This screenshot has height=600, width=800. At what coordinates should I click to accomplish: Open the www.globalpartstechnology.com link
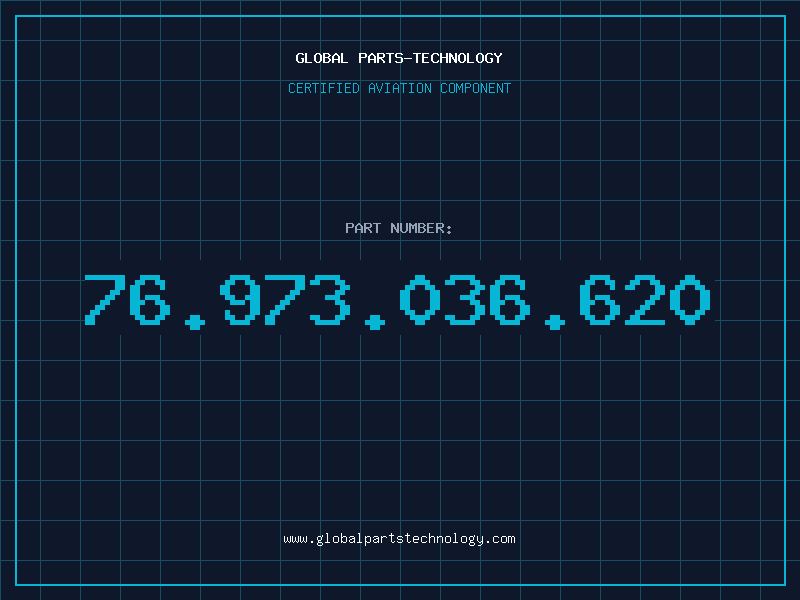[x=399, y=539]
